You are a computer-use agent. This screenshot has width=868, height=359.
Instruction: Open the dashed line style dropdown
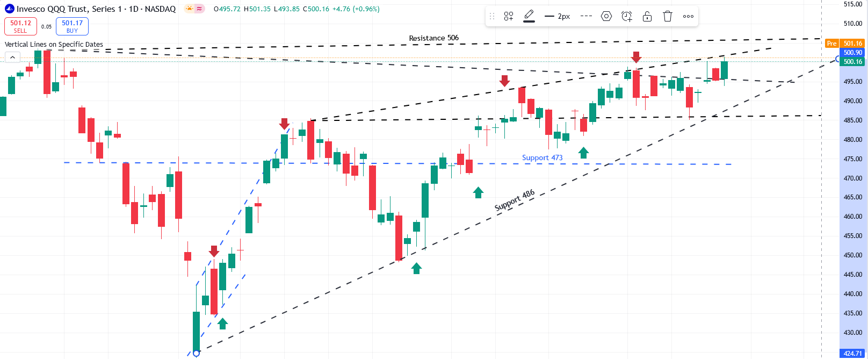pyautogui.click(x=587, y=16)
